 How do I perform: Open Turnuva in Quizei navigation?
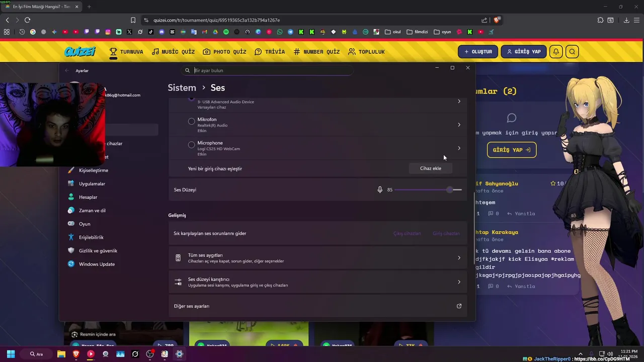tap(126, 52)
